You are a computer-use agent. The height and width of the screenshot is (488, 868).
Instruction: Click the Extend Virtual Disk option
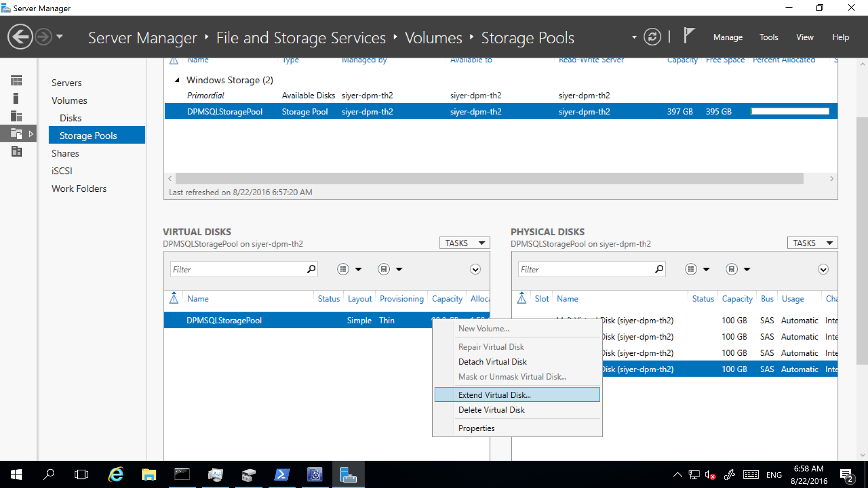493,394
